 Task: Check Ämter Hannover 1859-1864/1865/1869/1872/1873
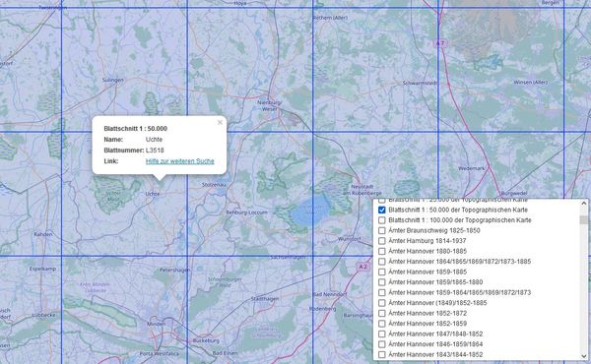[x=382, y=292]
